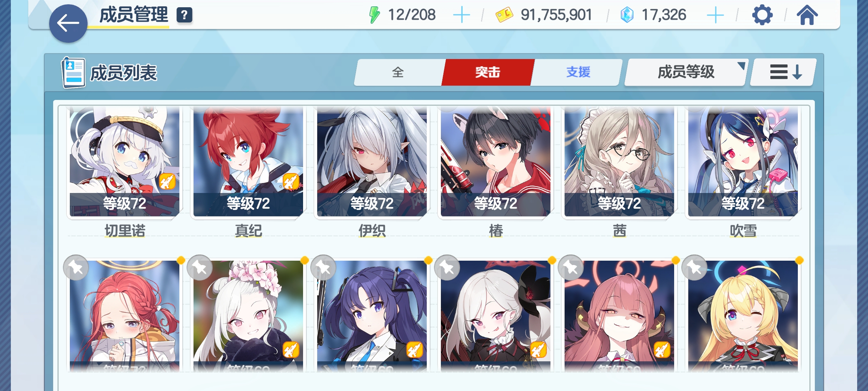Switch to the 支援 filter tab

tap(578, 72)
